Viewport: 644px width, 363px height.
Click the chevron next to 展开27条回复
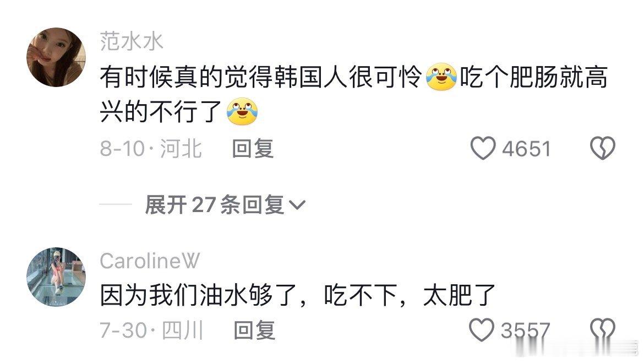[x=297, y=205]
